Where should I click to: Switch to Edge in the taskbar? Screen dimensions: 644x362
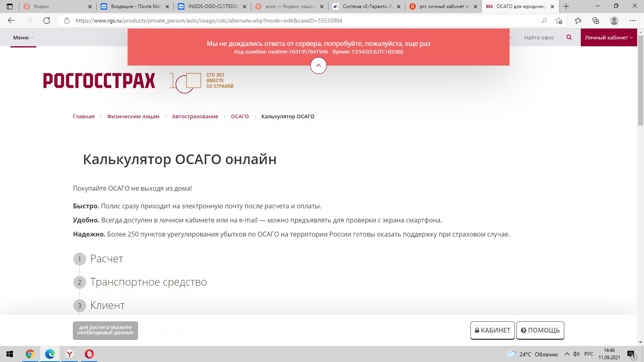point(50,354)
